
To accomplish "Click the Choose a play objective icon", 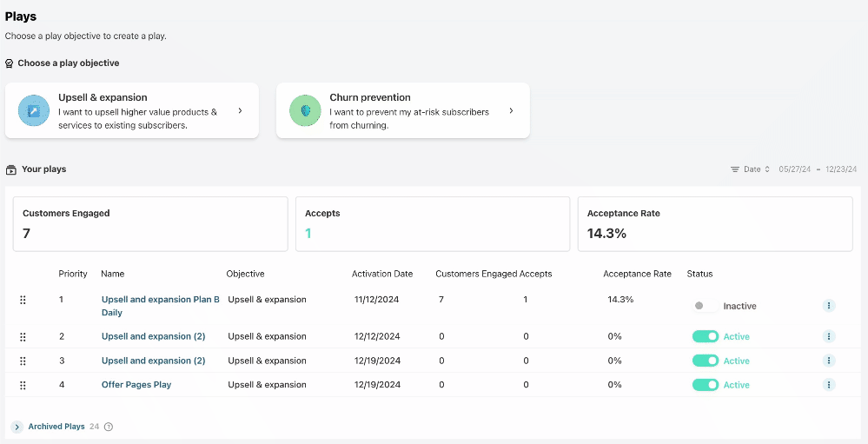I will pyautogui.click(x=9, y=63).
